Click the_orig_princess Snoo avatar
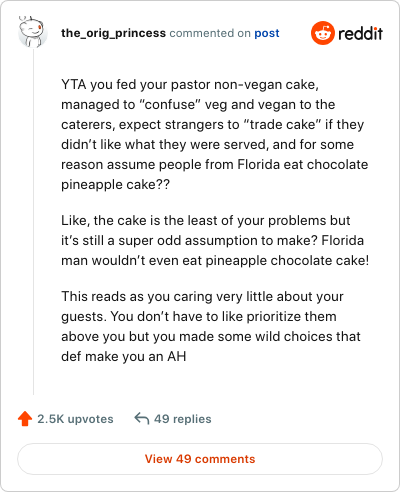400x492 pixels. tap(33, 32)
